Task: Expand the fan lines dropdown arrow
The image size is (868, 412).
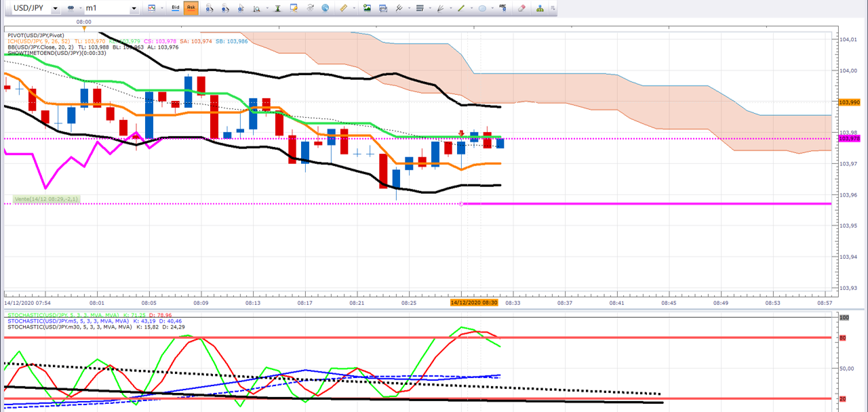Action: [451, 8]
